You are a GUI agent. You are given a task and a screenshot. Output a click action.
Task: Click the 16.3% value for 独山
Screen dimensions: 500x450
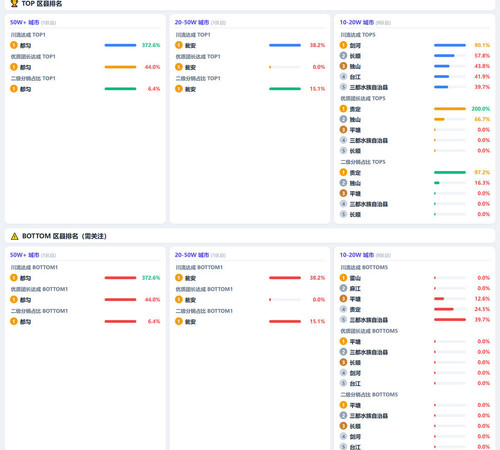point(482,183)
